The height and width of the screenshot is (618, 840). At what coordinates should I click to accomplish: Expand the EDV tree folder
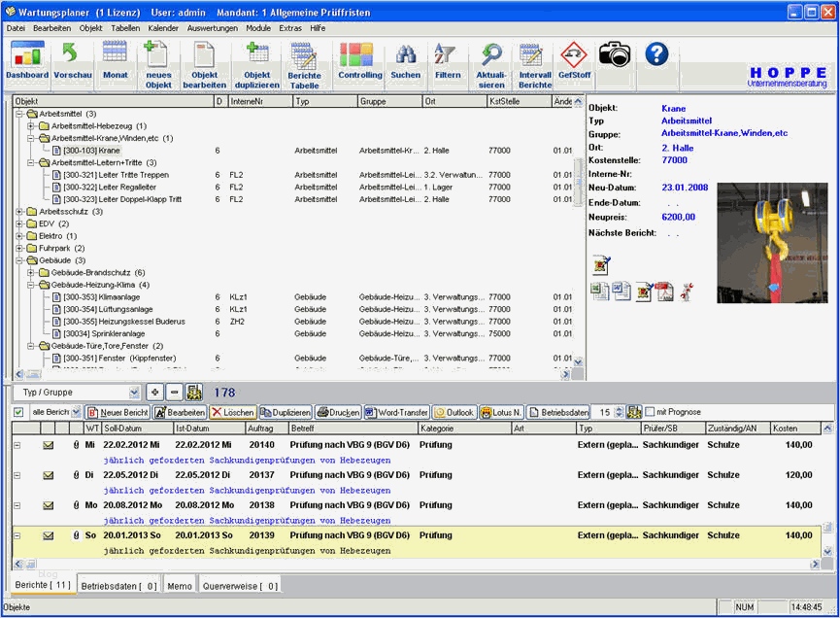coord(19,223)
